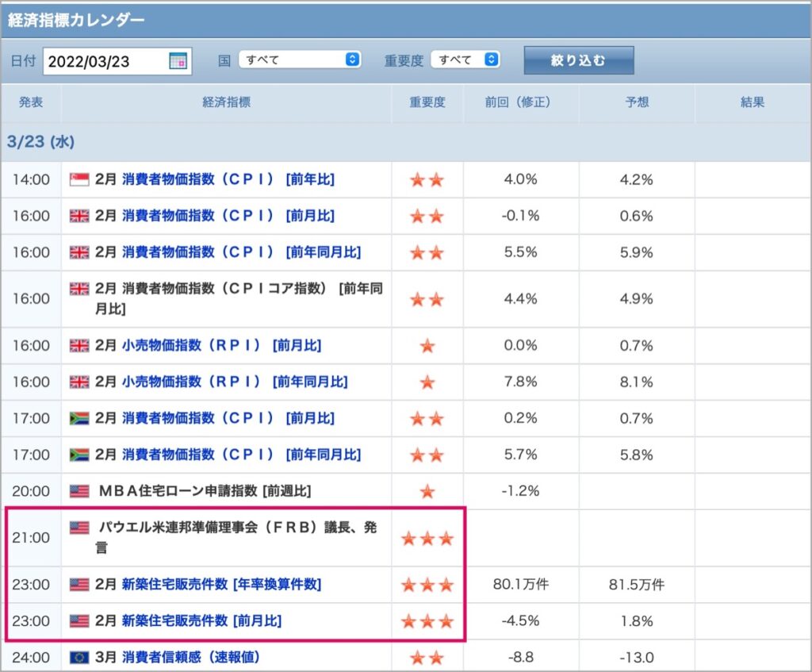Click US flag on MBA住宅ローン row
The width and height of the screenshot is (812, 672).
[x=79, y=490]
